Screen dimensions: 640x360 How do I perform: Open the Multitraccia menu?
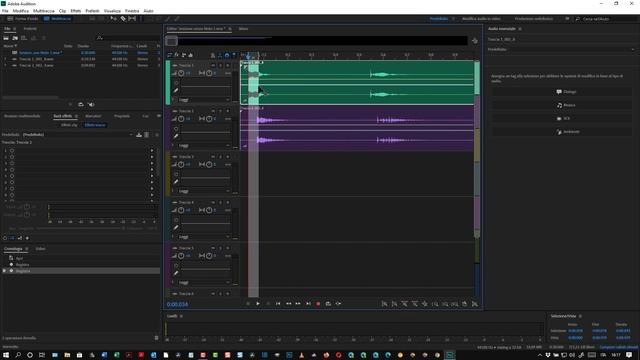[x=44, y=11]
